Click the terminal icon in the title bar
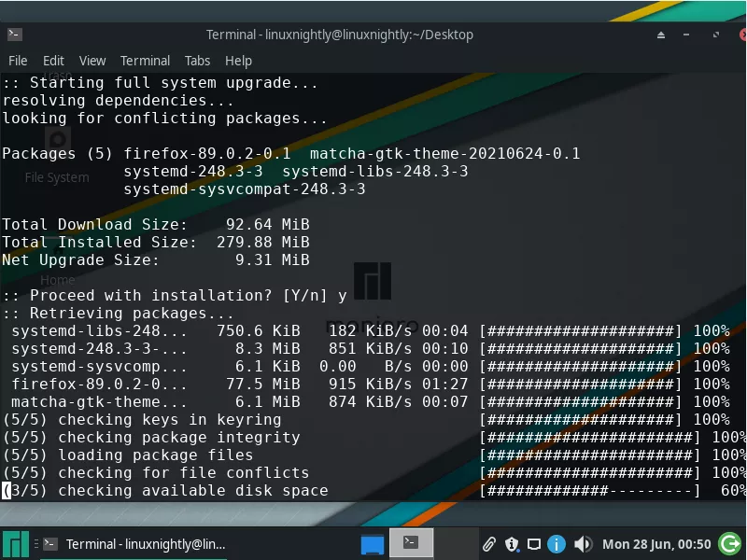Screen dimensions: 747x560 pos(15,35)
